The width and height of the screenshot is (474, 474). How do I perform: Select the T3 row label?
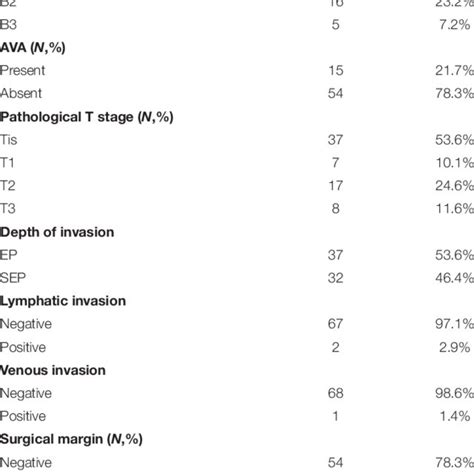(8, 209)
